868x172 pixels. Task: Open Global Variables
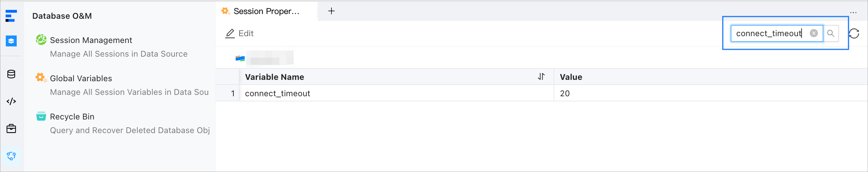81,78
